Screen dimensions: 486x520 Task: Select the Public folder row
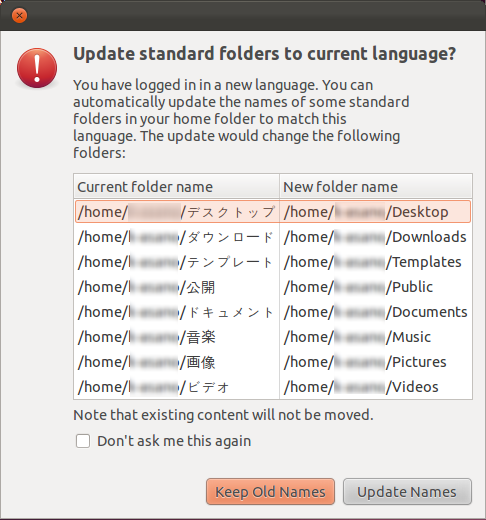[273, 287]
